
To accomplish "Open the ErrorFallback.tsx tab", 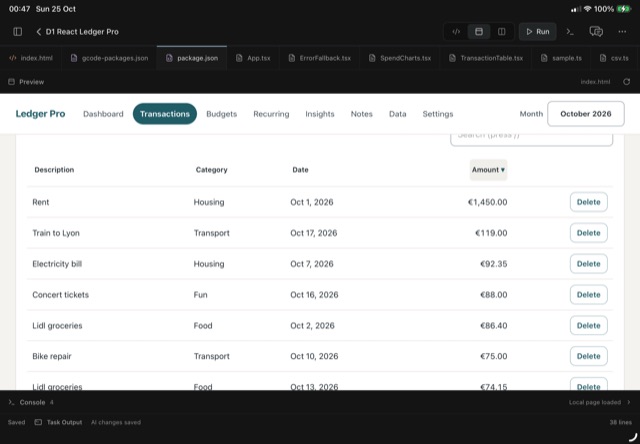I will 320,58.
